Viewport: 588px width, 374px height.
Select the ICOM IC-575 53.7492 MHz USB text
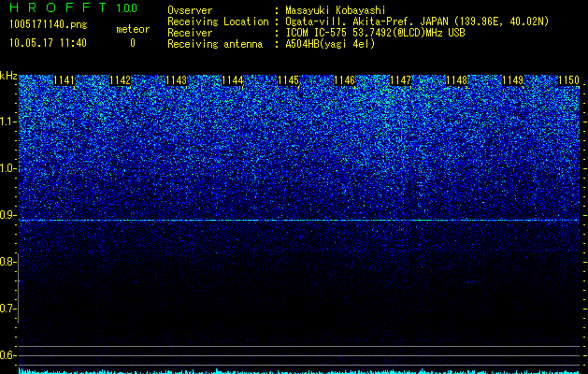375,33
